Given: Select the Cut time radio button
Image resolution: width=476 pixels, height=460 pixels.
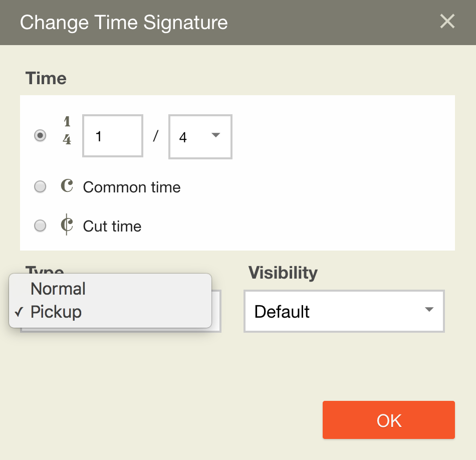Looking at the screenshot, I should click(40, 226).
